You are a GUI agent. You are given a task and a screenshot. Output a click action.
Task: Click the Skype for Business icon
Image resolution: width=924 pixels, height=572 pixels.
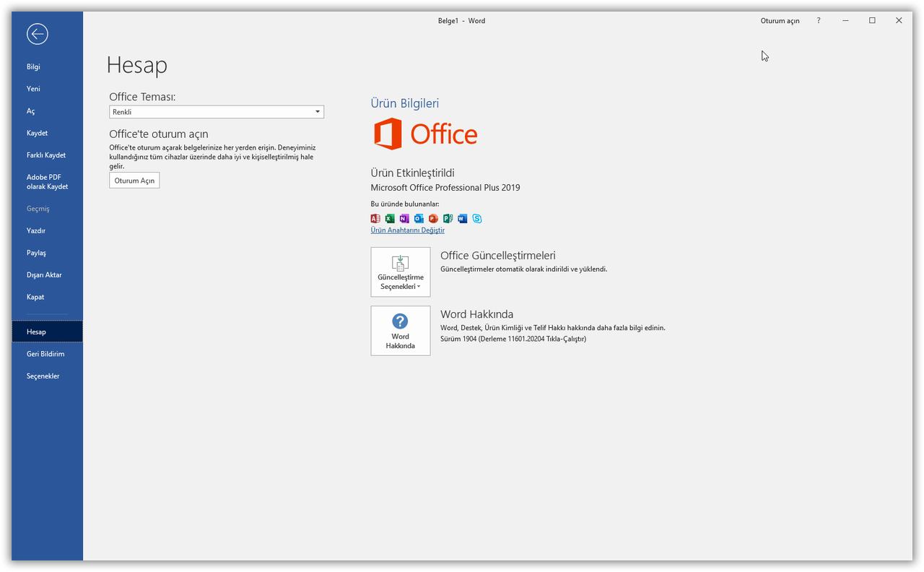coord(477,219)
